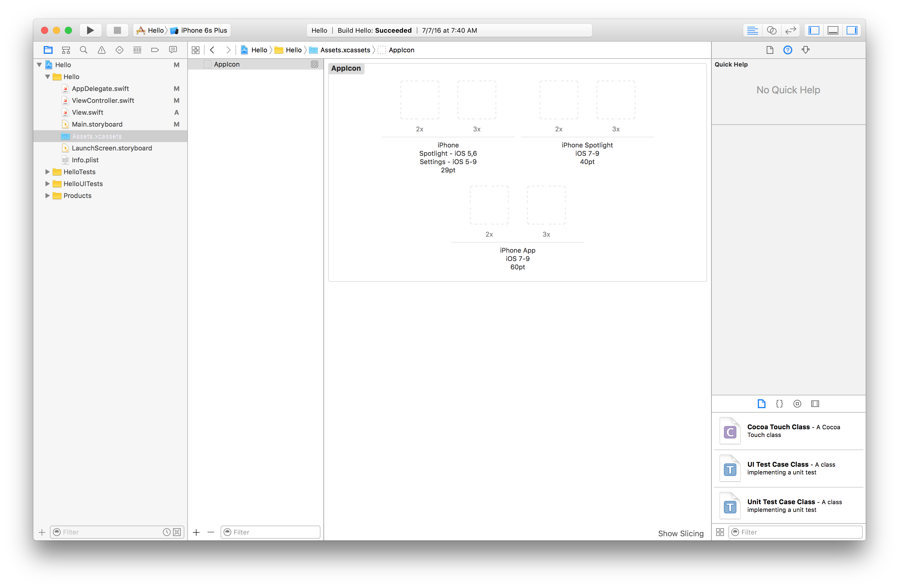This screenshot has width=899, height=588.
Task: Select the 2x iPhone Spotlight 40pt icon well
Action: [x=559, y=100]
